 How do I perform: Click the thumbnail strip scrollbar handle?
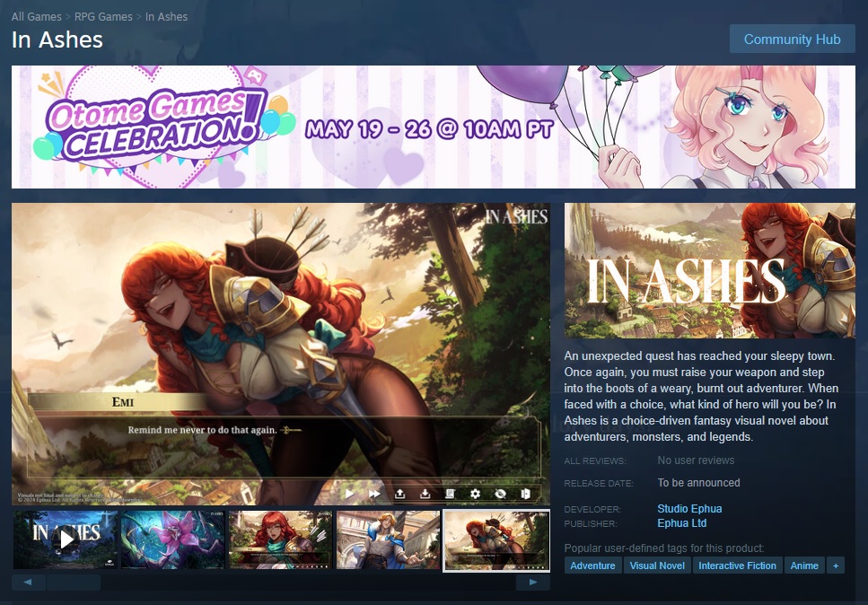(x=74, y=583)
